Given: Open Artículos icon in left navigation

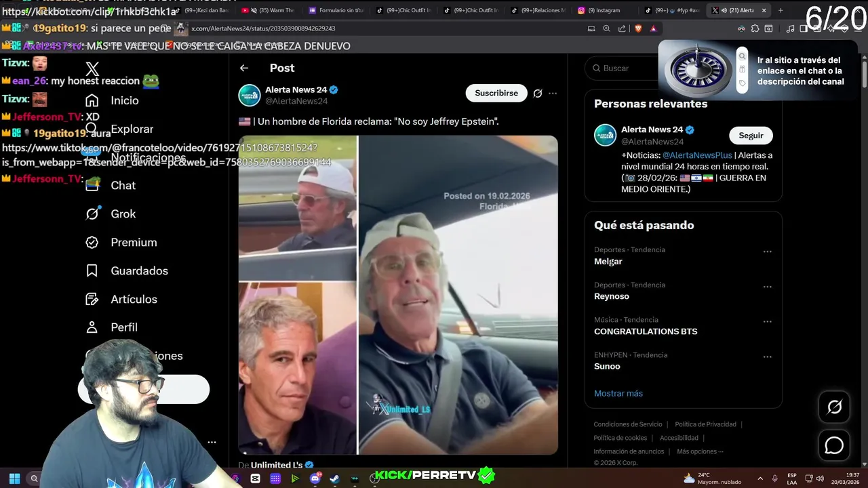Looking at the screenshot, I should [92, 299].
